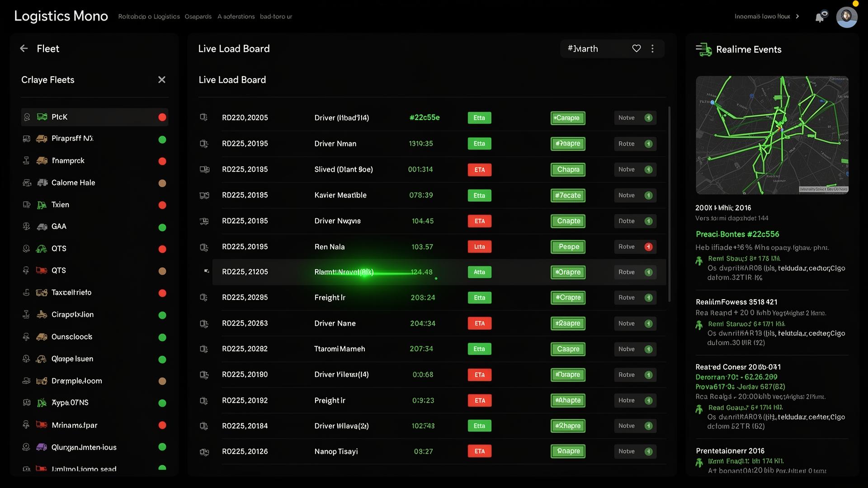Open the Osapards menu item
868x488 pixels.
198,17
